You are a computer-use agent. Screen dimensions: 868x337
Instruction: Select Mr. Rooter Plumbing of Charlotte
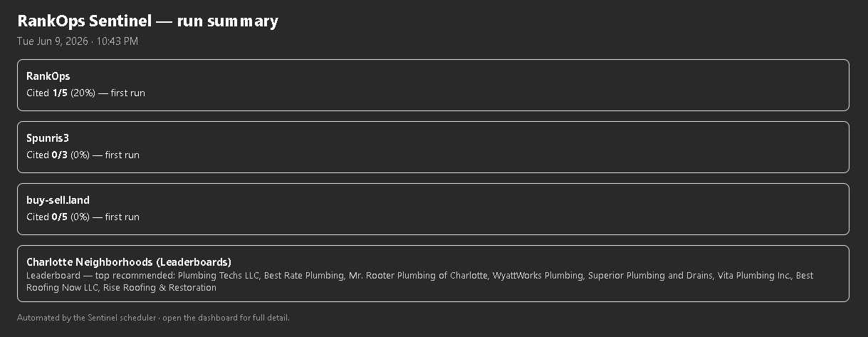(x=418, y=275)
